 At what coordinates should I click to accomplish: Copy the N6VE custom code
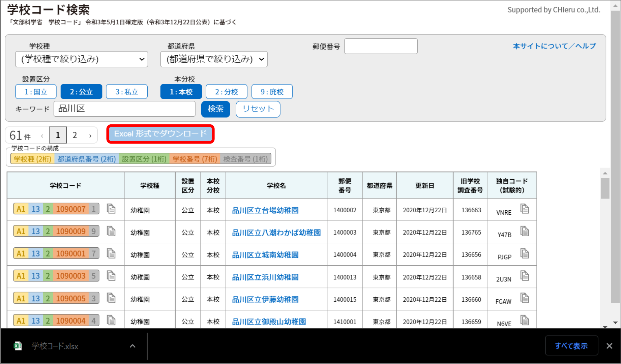[x=525, y=320]
